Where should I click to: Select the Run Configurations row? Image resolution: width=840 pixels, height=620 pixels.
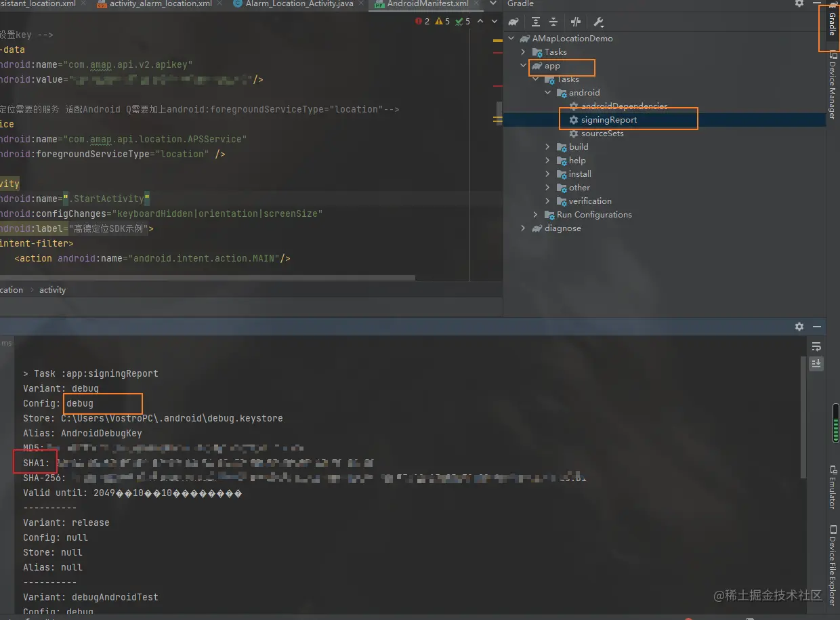coord(664,215)
